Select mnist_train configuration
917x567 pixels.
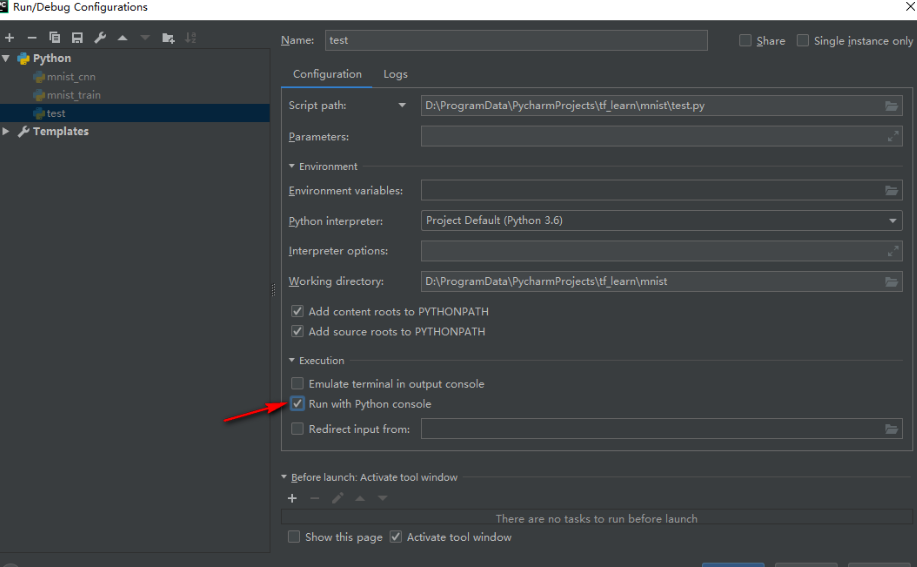tap(73, 95)
